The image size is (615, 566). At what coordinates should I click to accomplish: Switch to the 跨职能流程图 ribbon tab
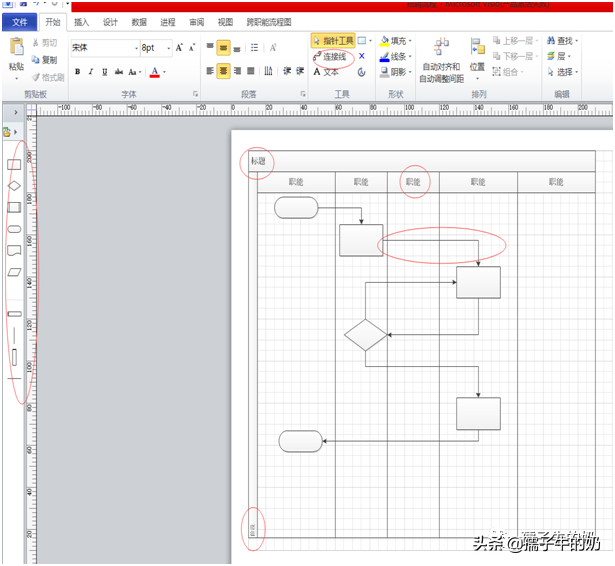269,22
